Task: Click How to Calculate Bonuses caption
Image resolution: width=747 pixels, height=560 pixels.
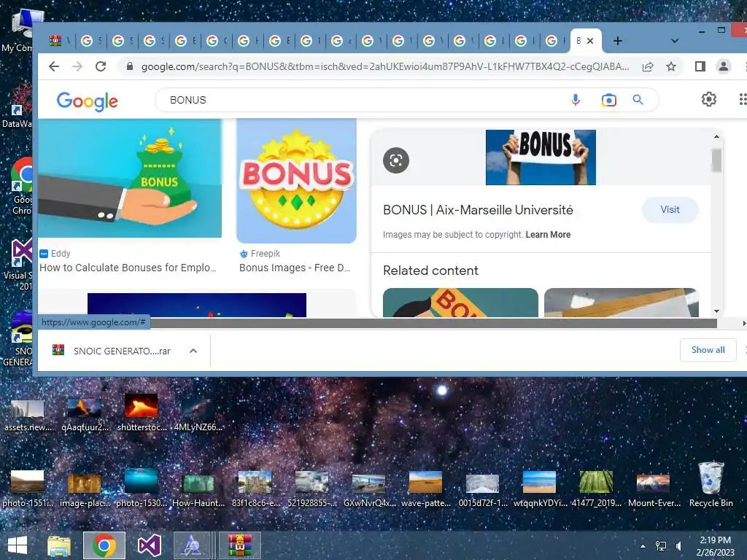Action: 128,268
